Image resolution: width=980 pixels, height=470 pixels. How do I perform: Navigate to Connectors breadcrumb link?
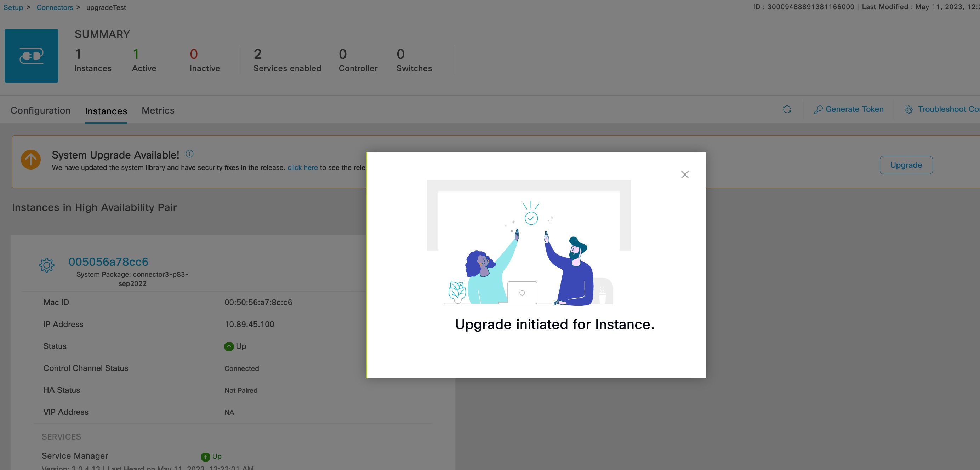tap(55, 7)
